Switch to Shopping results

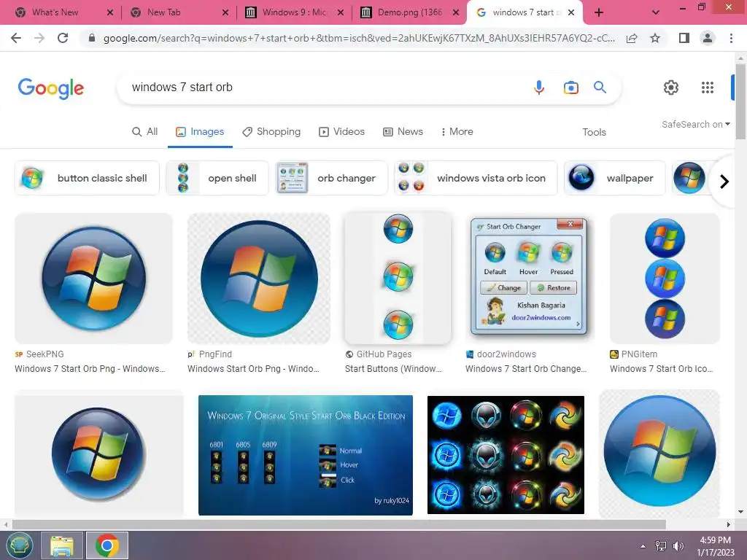click(x=271, y=131)
